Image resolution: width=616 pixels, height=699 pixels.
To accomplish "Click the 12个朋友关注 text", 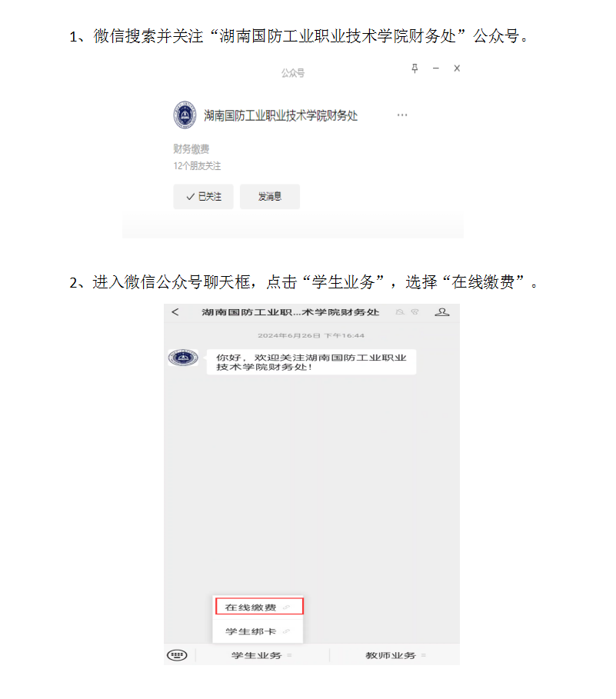I will pyautogui.click(x=197, y=166).
